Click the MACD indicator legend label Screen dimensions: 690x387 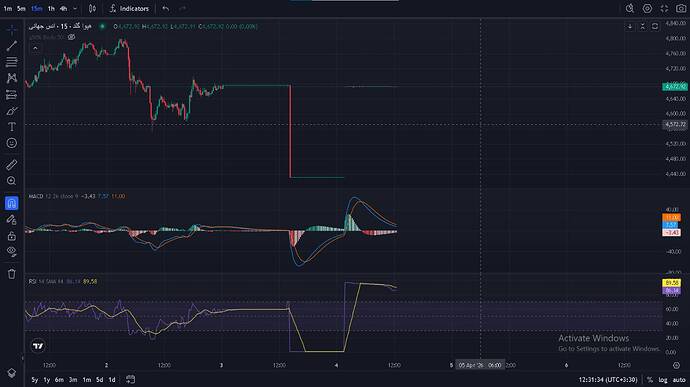[36, 196]
